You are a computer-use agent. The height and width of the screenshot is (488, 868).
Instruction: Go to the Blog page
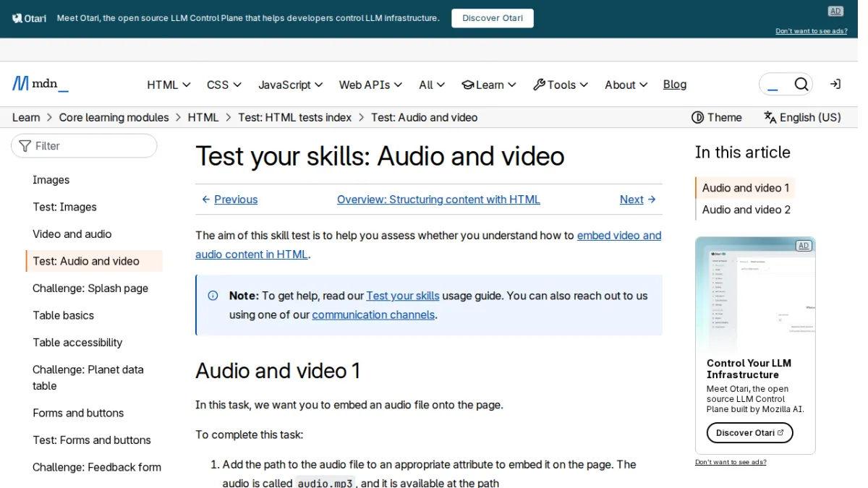(675, 85)
